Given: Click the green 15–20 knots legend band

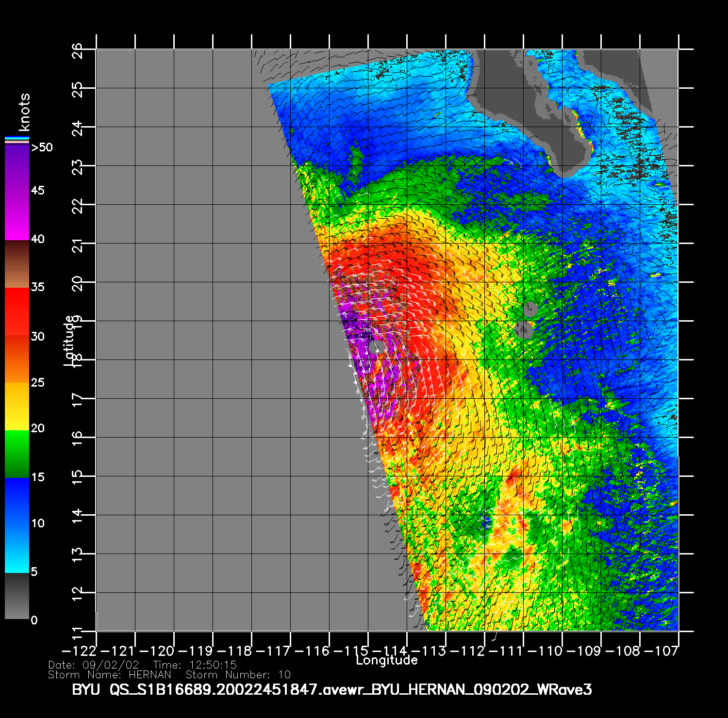Looking at the screenshot, I should point(17,454).
